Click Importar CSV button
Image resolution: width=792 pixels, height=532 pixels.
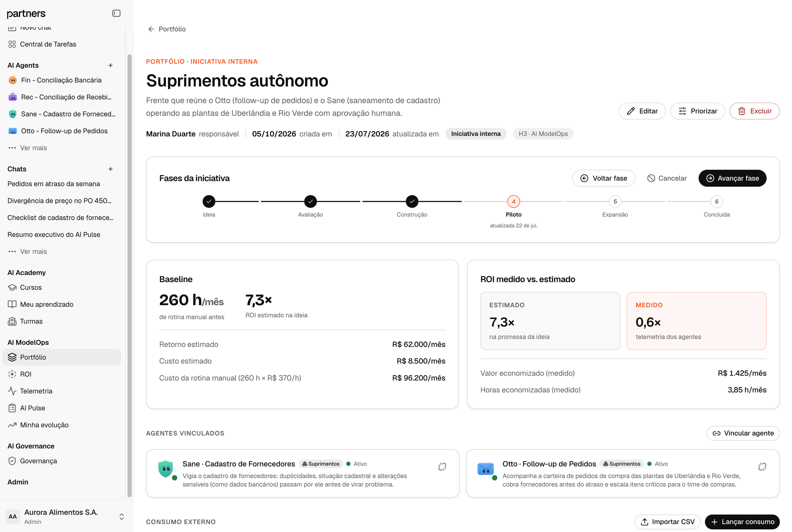pos(667,522)
